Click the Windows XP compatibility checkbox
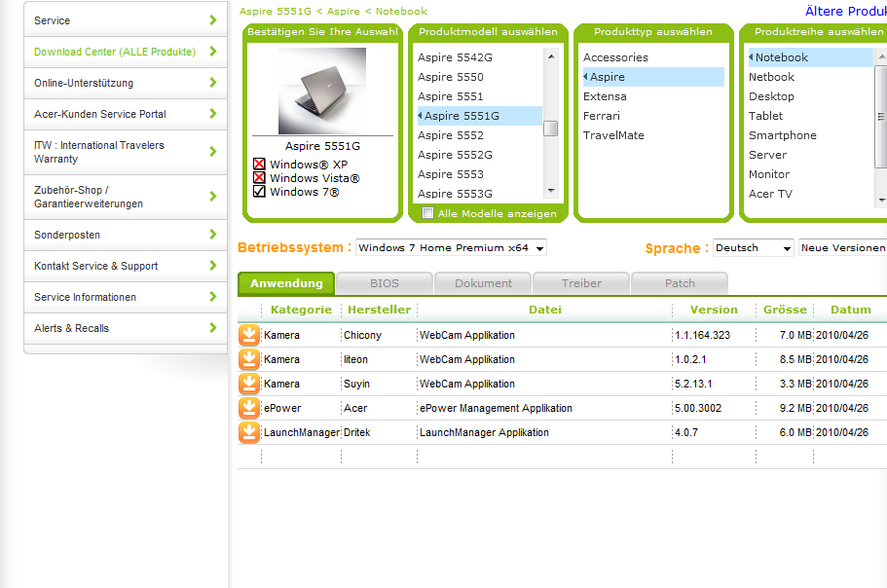Viewport: 887px width, 588px height. point(259,164)
